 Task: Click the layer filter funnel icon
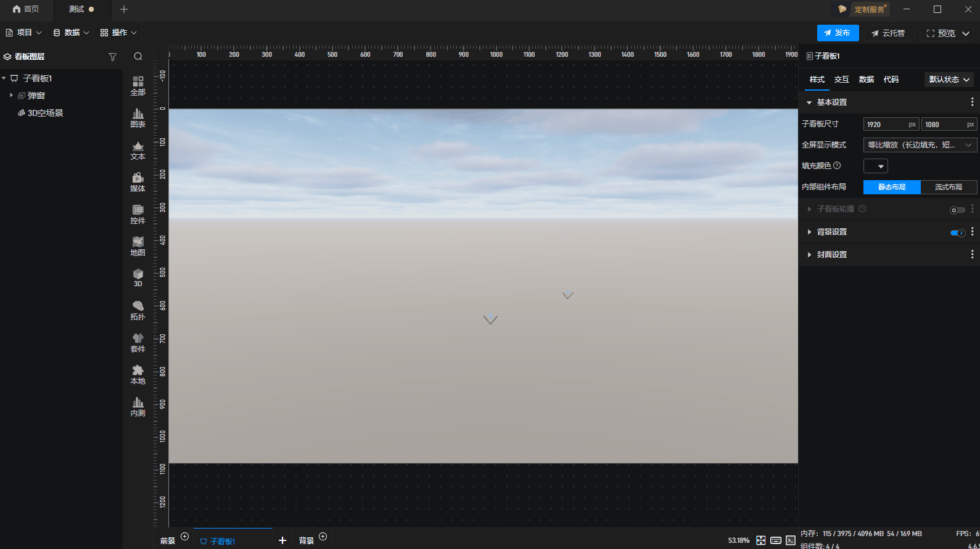pos(112,57)
